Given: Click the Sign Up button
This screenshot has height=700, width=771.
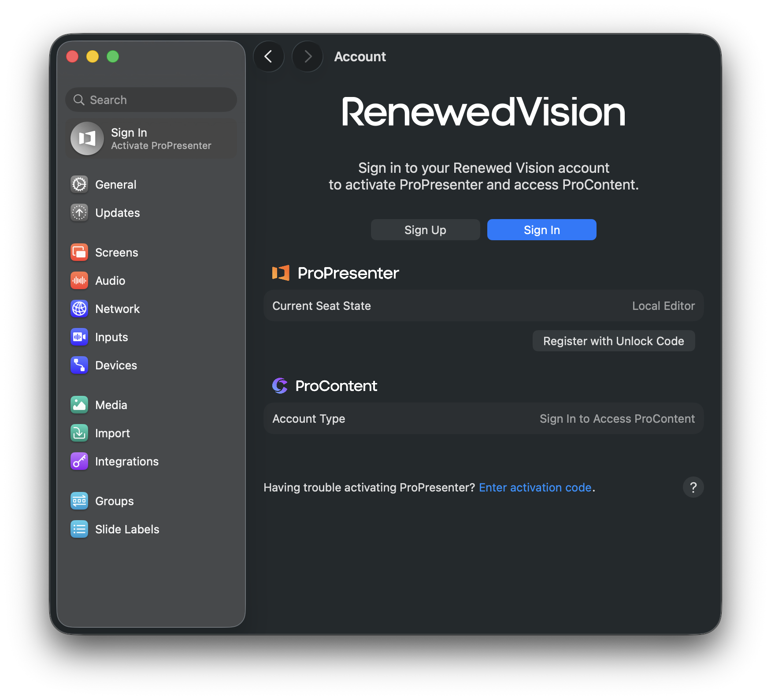Looking at the screenshot, I should pos(425,230).
